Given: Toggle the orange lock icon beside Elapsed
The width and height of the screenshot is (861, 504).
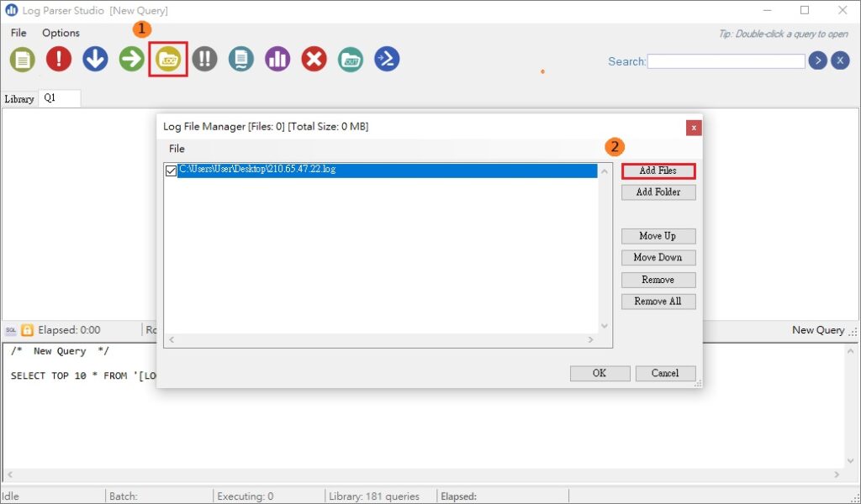Looking at the screenshot, I should pyautogui.click(x=27, y=330).
